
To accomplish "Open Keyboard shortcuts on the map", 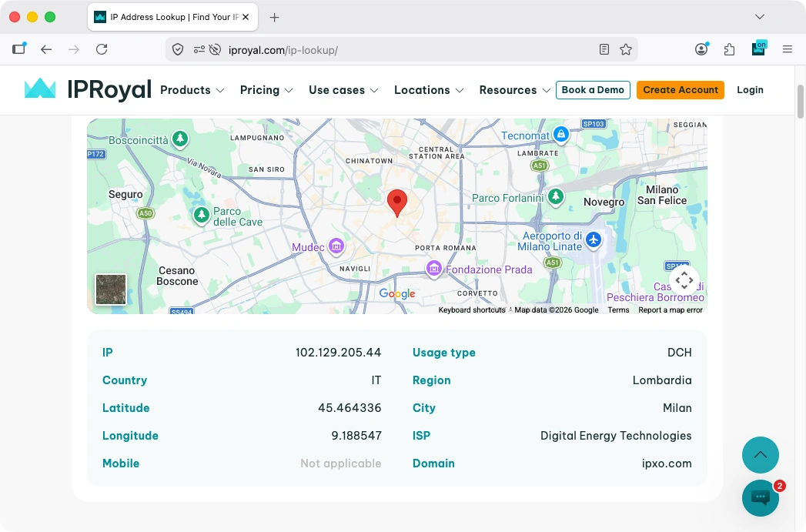I will click(472, 310).
